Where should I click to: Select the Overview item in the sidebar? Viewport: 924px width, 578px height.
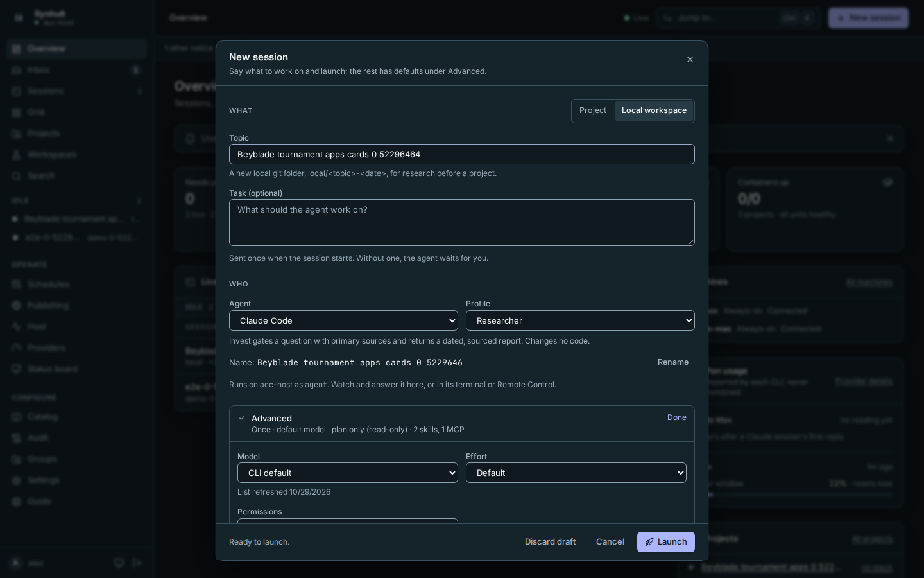click(x=77, y=49)
